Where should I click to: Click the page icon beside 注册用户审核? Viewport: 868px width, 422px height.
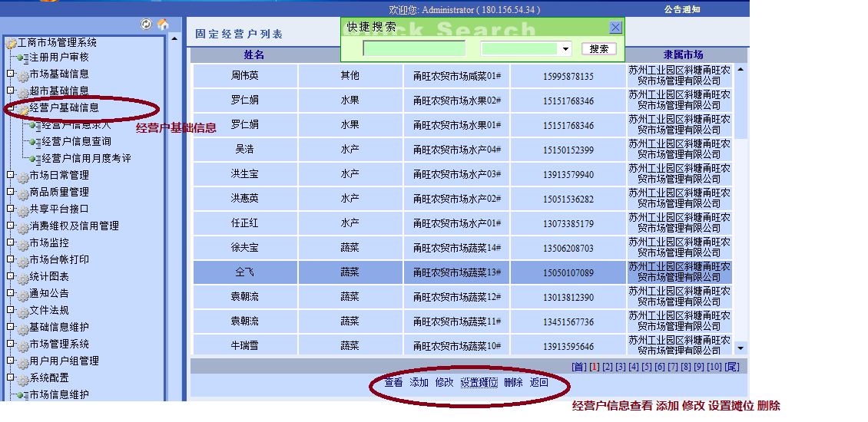click(x=23, y=58)
